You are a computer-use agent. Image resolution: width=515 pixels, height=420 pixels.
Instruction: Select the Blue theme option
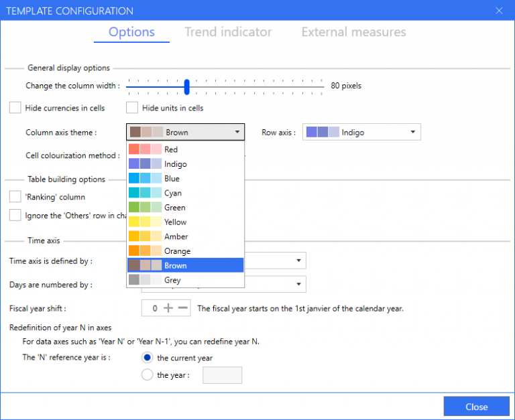click(x=186, y=178)
